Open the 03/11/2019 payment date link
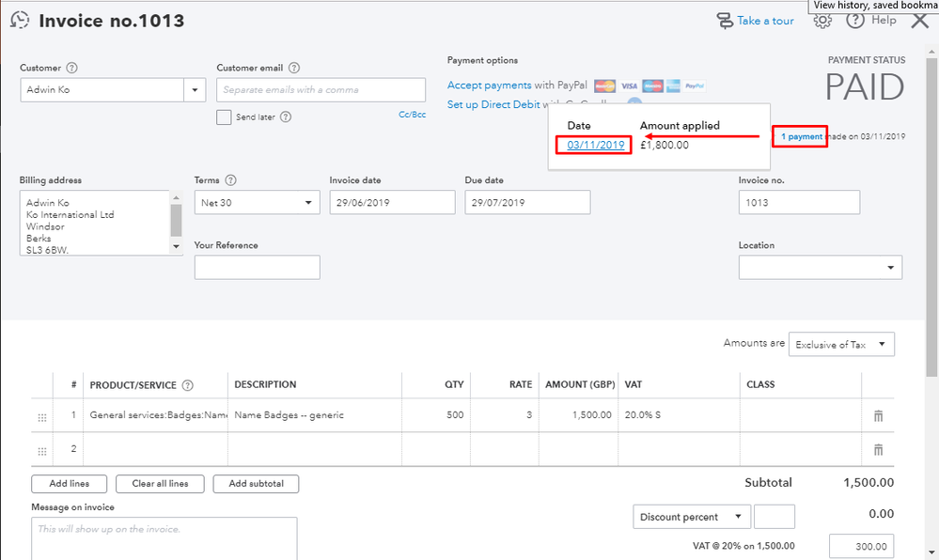Image resolution: width=939 pixels, height=560 pixels. pos(596,145)
